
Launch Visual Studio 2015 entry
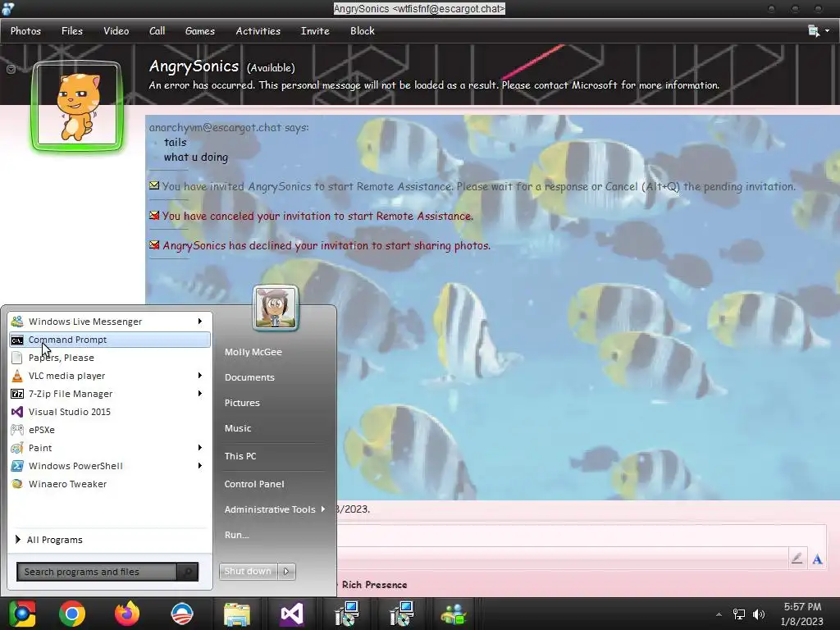(109, 412)
